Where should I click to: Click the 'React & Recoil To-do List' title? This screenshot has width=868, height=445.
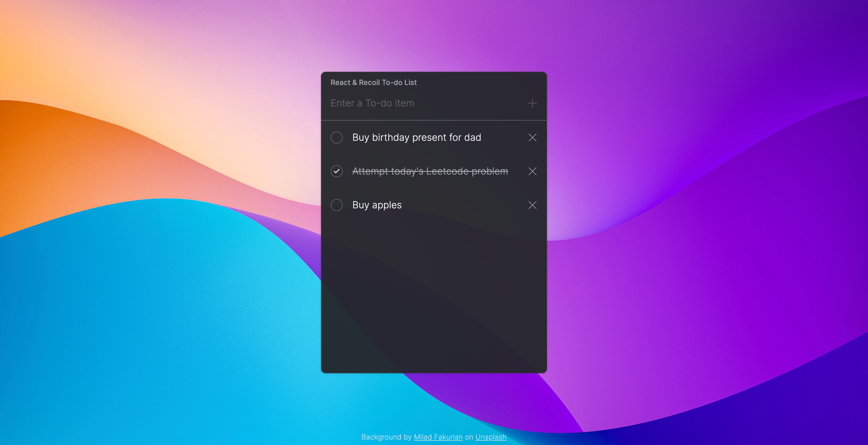(x=373, y=83)
